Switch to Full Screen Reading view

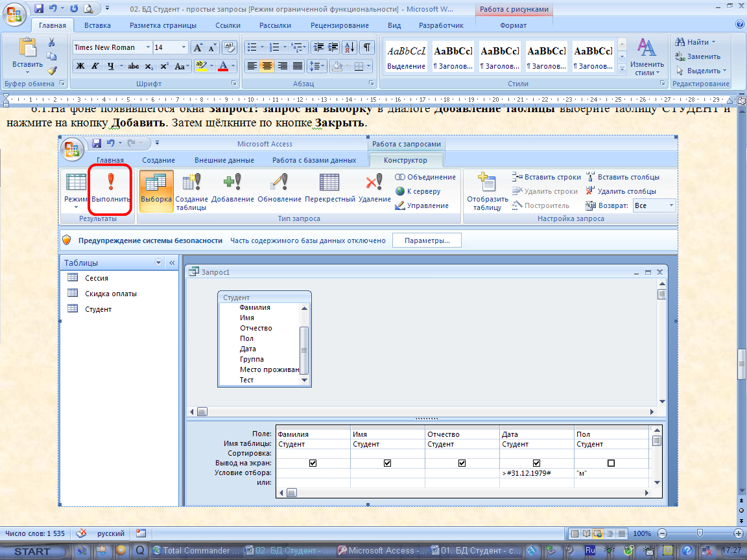coord(586,534)
